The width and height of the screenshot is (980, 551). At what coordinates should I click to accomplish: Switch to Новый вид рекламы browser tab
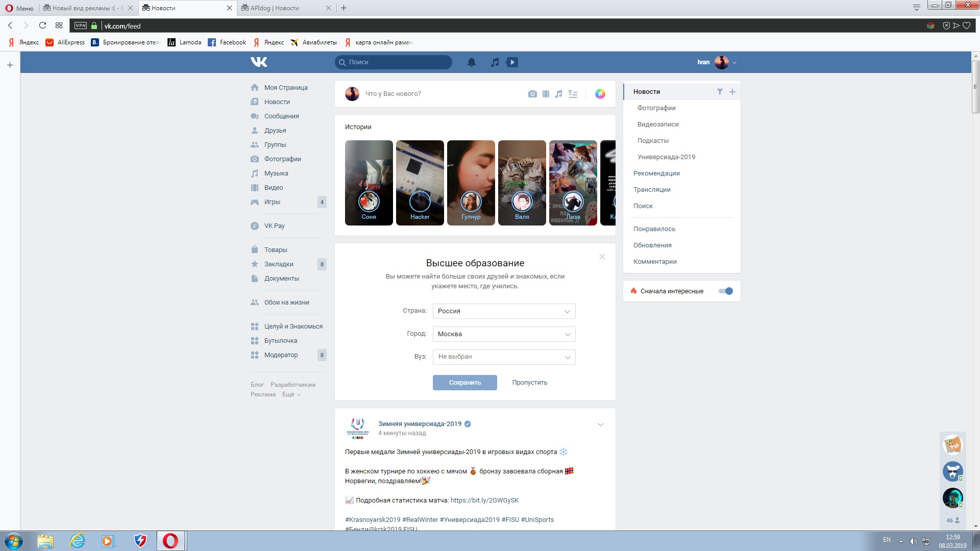pyautogui.click(x=87, y=8)
